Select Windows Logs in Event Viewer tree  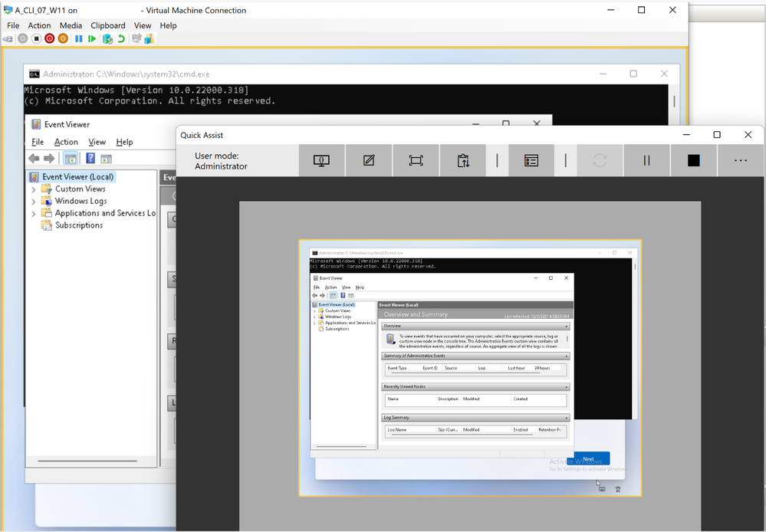[81, 201]
